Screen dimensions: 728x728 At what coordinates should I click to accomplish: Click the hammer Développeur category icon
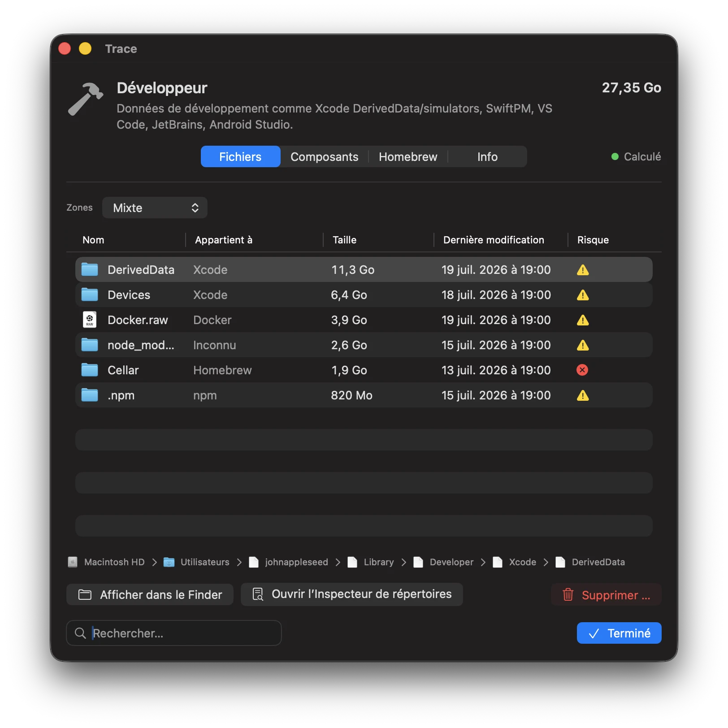click(x=86, y=99)
